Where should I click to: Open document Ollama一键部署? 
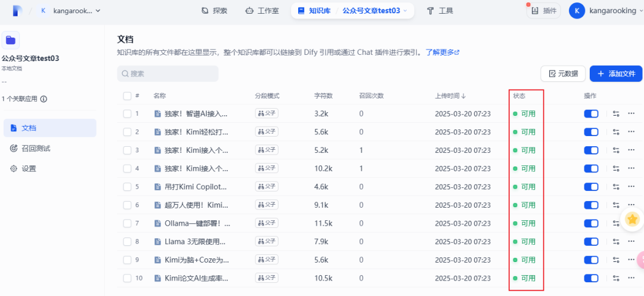coord(197,223)
